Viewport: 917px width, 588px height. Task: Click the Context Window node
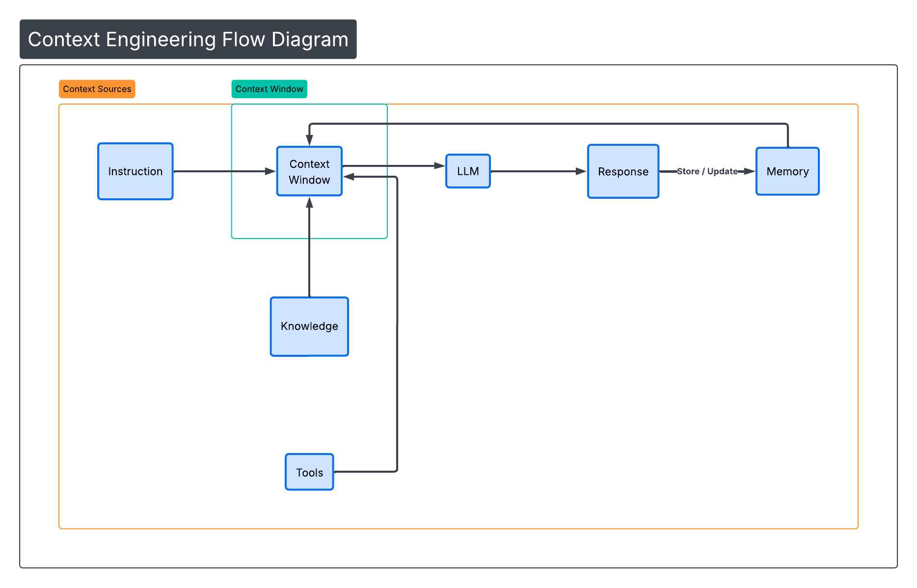pos(309,171)
